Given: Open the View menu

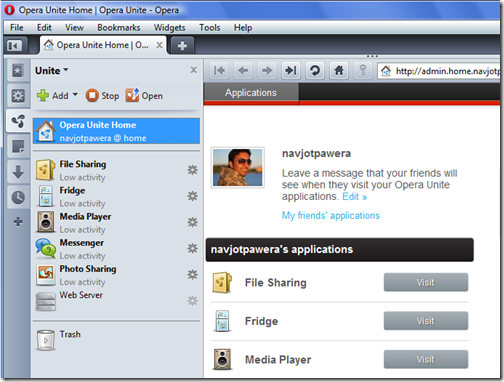Looking at the screenshot, I should [x=74, y=27].
